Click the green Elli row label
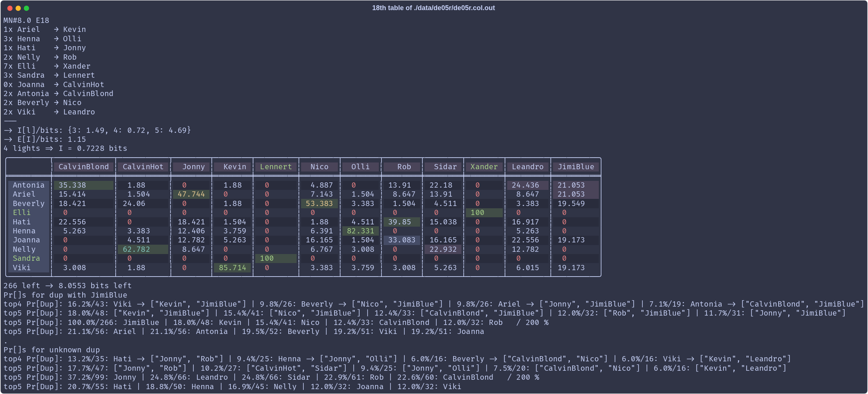Image resolution: width=868 pixels, height=394 pixels. 22,213
